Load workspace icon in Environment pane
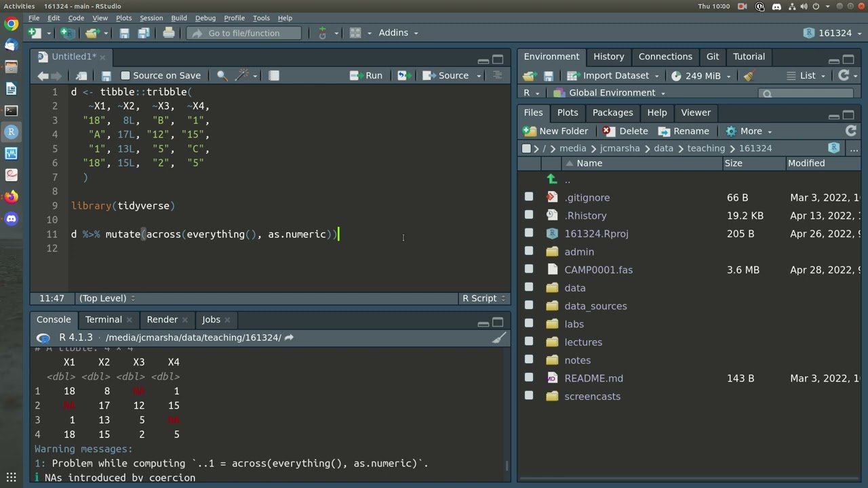The image size is (868, 488). pos(530,76)
